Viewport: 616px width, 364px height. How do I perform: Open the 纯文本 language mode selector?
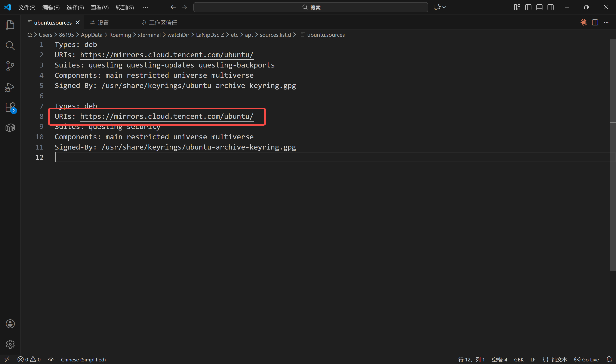[559, 359]
